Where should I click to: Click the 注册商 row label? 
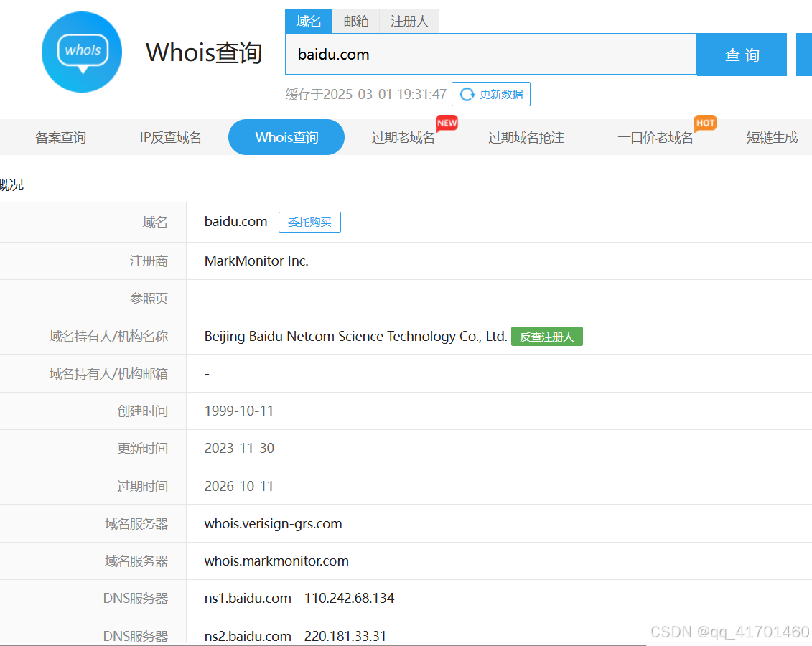click(149, 261)
